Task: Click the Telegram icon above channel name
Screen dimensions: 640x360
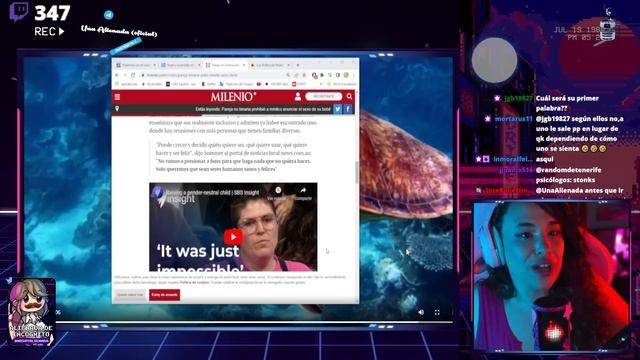Action: (x=109, y=15)
